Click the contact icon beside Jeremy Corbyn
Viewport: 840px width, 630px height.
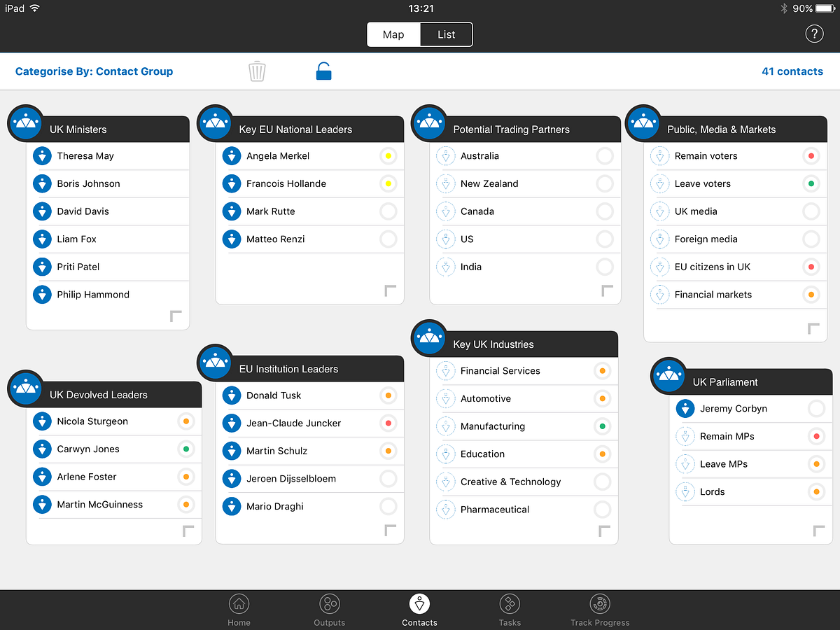[x=685, y=409]
